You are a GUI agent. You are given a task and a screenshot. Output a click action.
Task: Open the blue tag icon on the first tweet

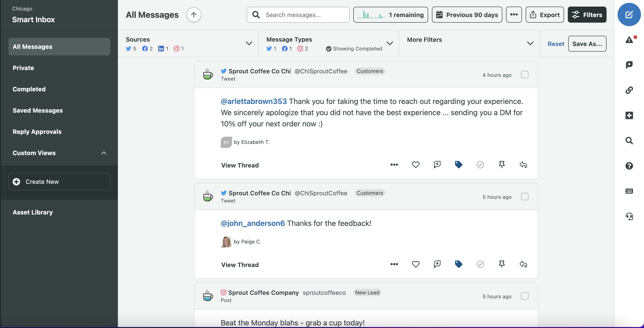(x=459, y=165)
